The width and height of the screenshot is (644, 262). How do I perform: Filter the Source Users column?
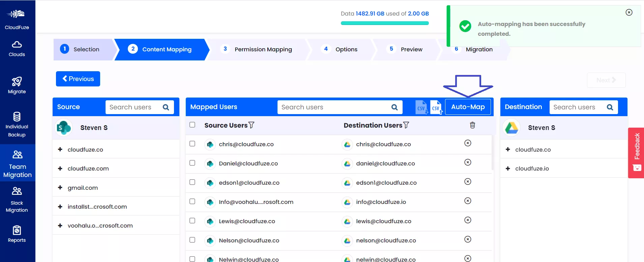(x=251, y=125)
